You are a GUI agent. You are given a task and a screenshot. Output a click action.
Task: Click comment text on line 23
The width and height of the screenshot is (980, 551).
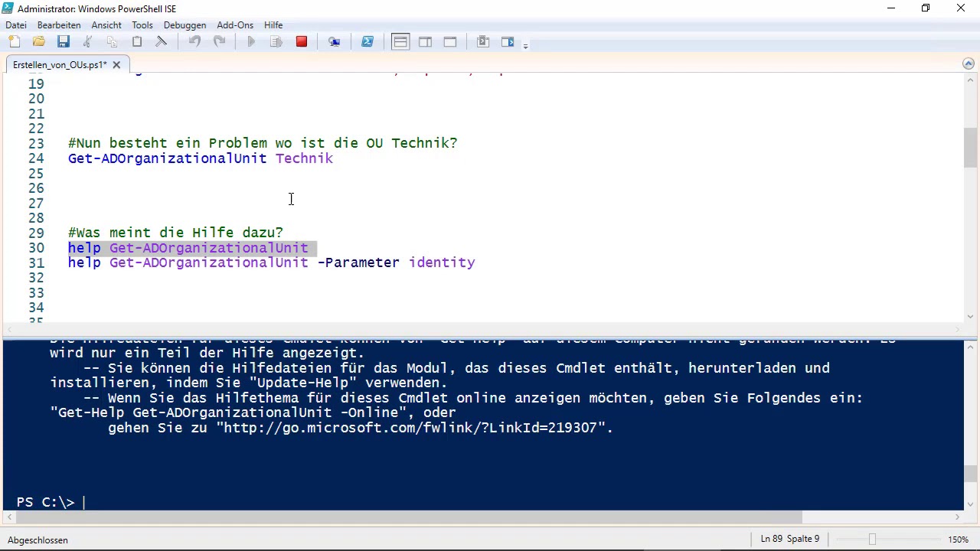click(263, 143)
